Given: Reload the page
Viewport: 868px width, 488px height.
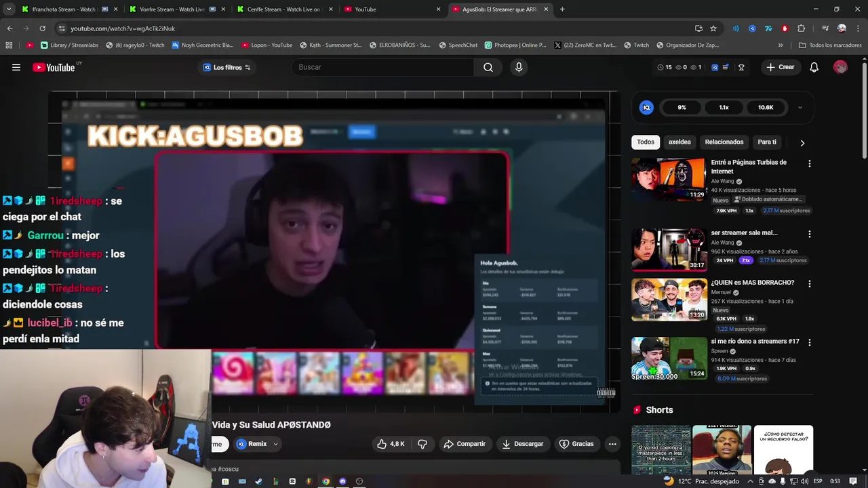Looking at the screenshot, I should click(x=42, y=28).
